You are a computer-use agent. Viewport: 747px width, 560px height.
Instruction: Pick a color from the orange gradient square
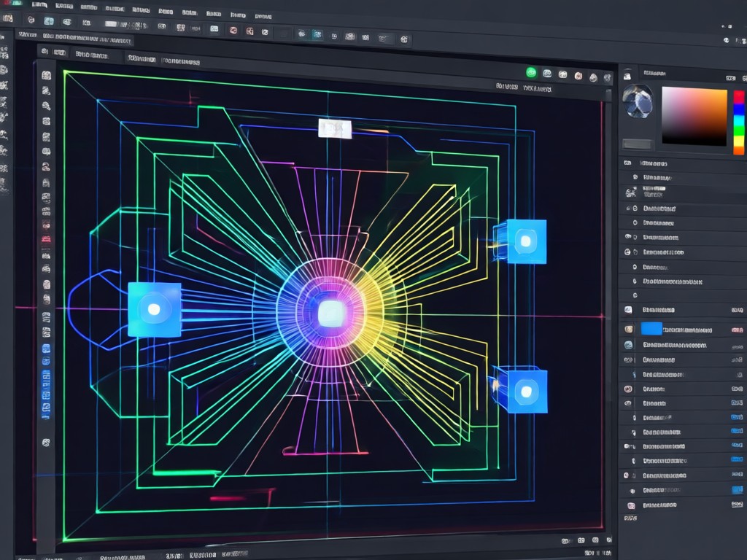coord(694,116)
